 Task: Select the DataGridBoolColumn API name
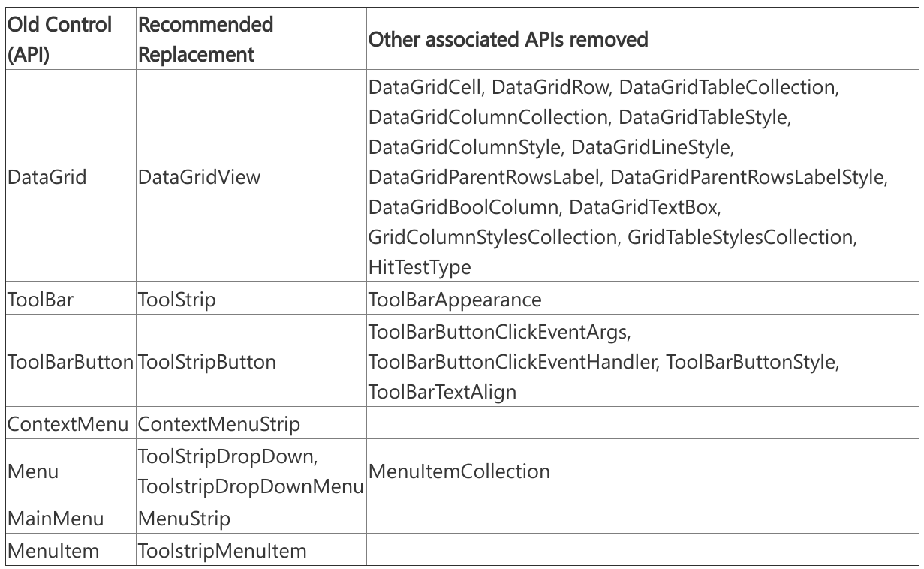click(x=465, y=207)
